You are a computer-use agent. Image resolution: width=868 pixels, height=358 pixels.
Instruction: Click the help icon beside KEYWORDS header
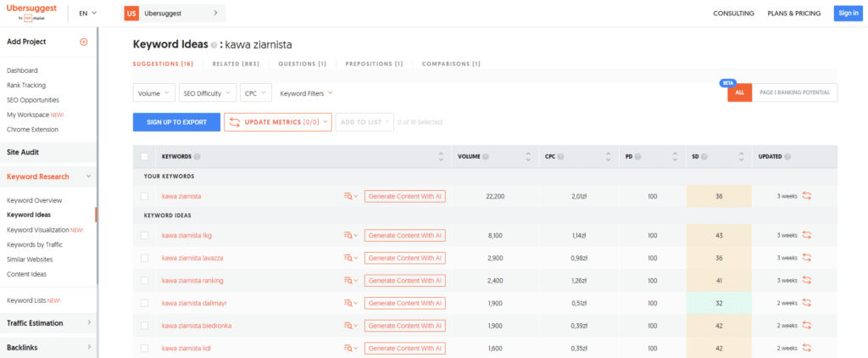[x=197, y=157]
